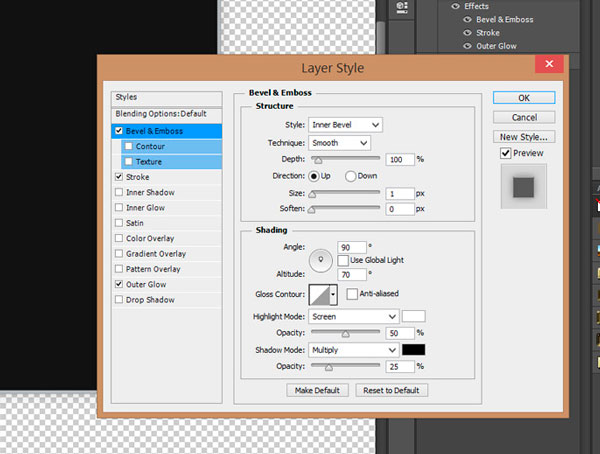
Task: Select the Stroke style label
Action: [138, 177]
